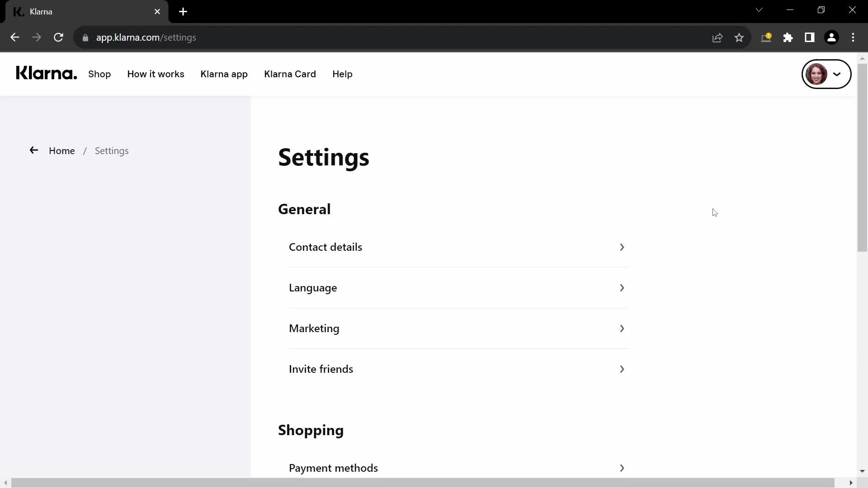
Task: Open a new tab
Action: point(183,12)
